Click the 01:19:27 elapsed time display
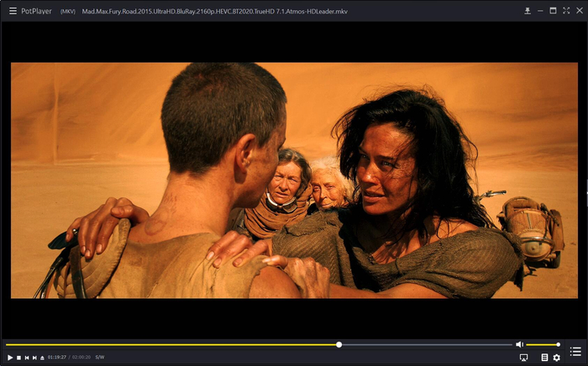 [x=57, y=358]
